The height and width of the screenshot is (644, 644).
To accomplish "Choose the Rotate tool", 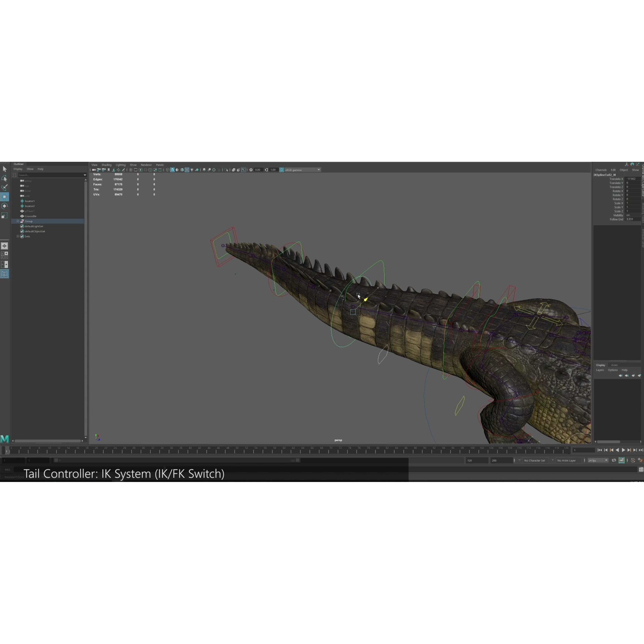I will tap(4, 206).
